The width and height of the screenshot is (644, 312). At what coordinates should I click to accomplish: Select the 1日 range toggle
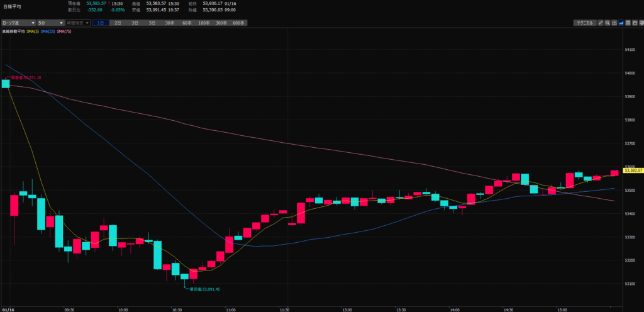(101, 23)
